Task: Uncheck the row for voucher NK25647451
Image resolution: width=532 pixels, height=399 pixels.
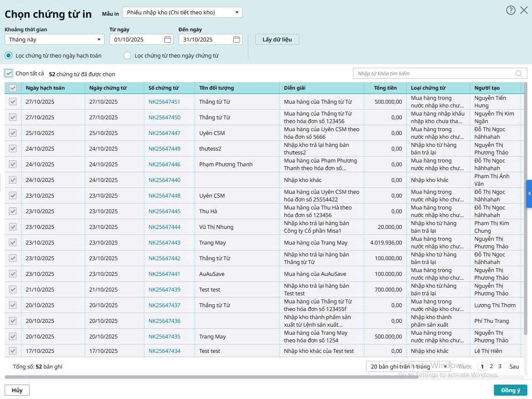Action: pyautogui.click(x=13, y=102)
